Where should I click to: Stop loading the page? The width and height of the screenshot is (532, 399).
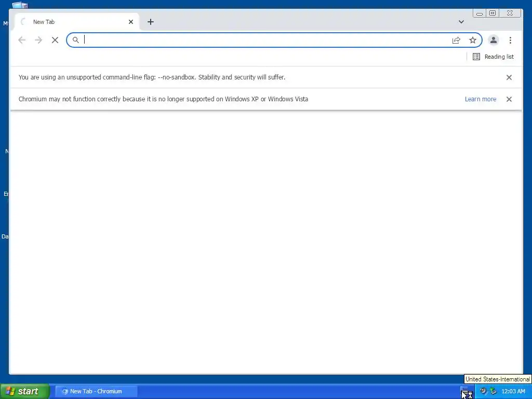click(x=55, y=40)
